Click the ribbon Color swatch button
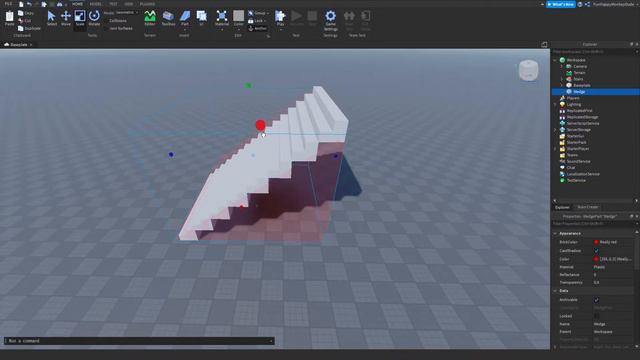 238,16
